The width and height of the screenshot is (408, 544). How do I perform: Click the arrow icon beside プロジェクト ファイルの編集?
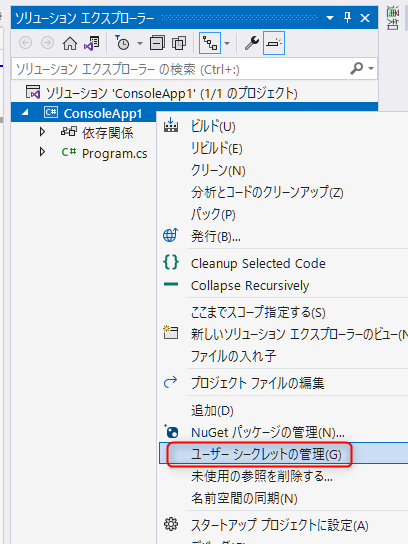click(x=170, y=382)
